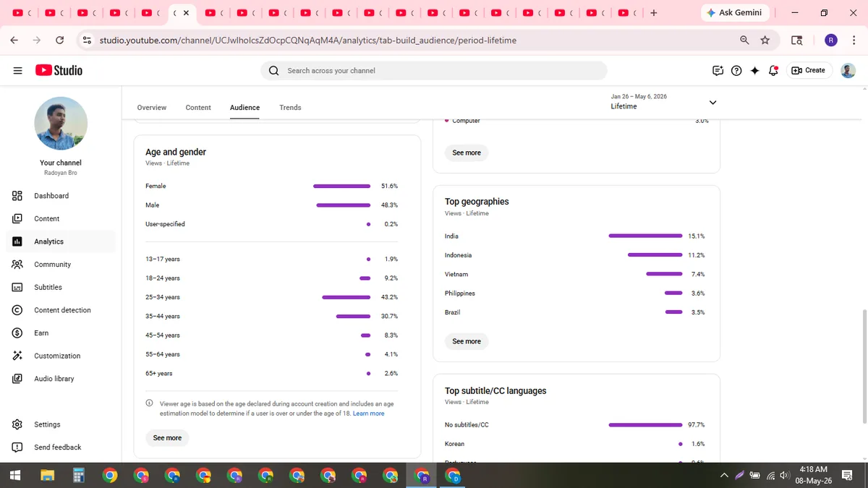Click the India 15.1% bar
868x488 pixels.
tap(645, 236)
